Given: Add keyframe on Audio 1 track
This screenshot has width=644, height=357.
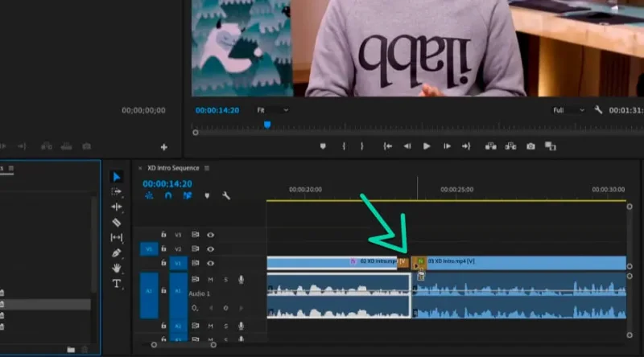Looking at the screenshot, I should pos(226,308).
